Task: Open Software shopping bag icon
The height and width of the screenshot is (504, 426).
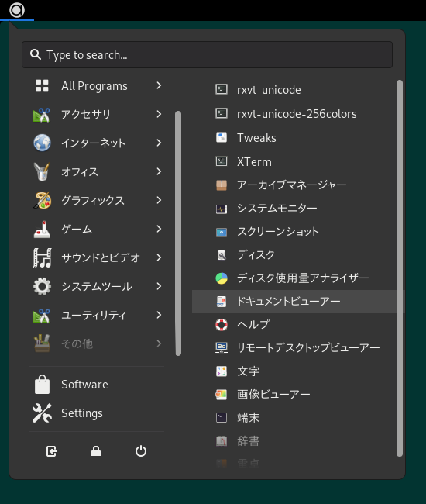Action: pos(42,385)
